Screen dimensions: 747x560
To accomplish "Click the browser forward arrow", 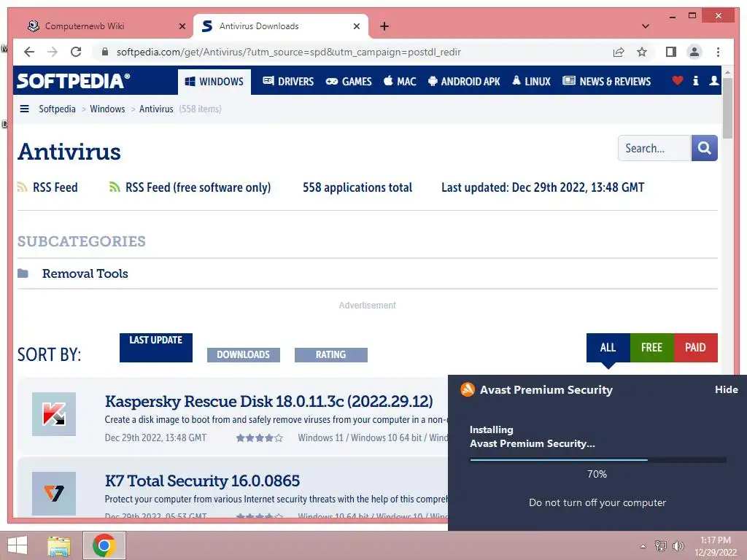I will click(x=53, y=52).
